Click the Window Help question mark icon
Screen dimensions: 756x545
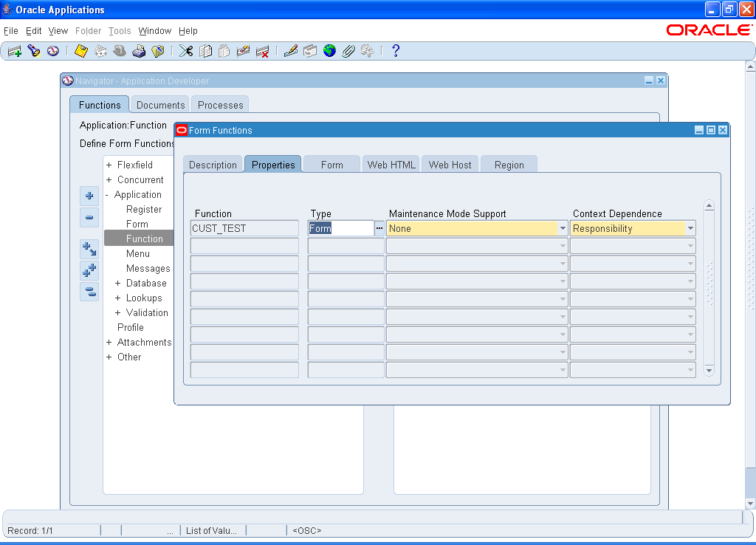(396, 51)
